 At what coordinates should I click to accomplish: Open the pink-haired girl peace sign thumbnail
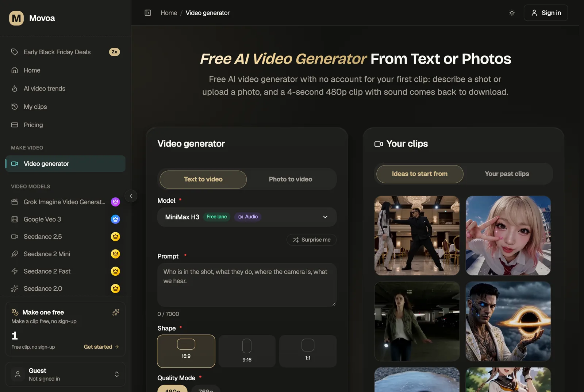(508, 236)
